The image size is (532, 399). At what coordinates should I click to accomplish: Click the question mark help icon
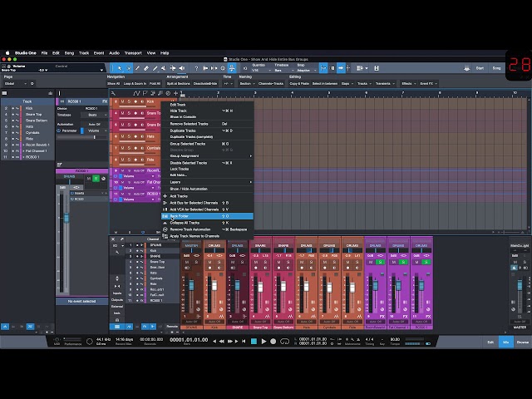pos(196,68)
